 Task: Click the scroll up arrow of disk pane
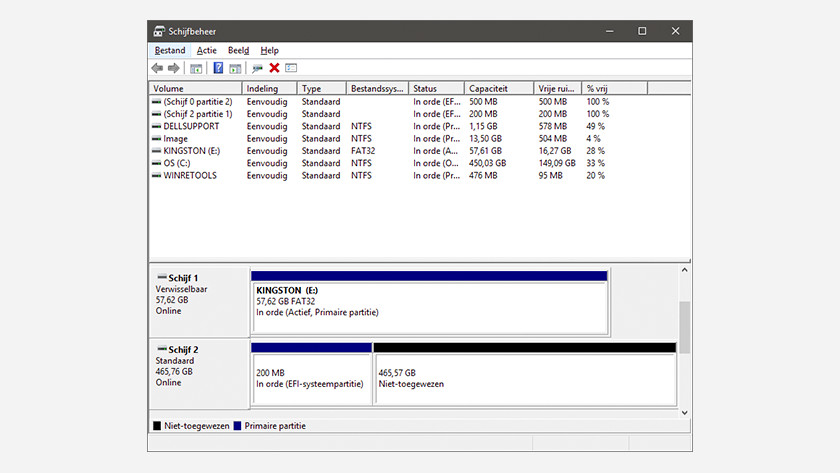(685, 270)
